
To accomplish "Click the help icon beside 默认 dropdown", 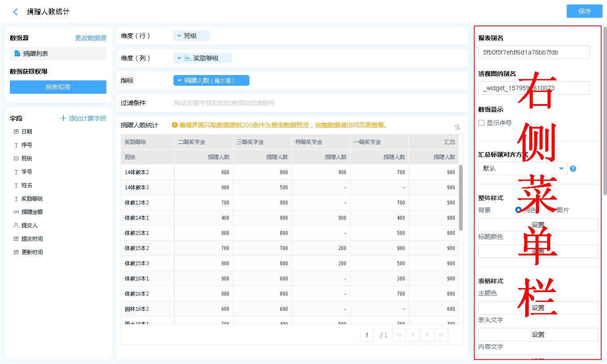I will [x=573, y=169].
